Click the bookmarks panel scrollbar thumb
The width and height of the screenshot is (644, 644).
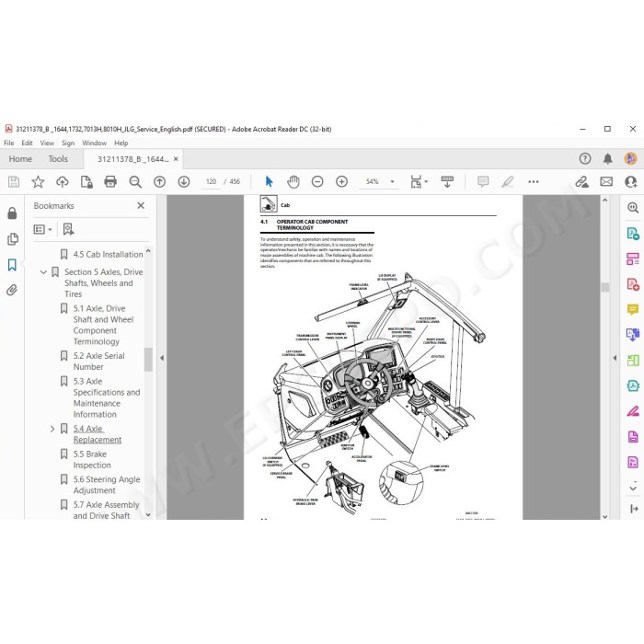[x=148, y=360]
